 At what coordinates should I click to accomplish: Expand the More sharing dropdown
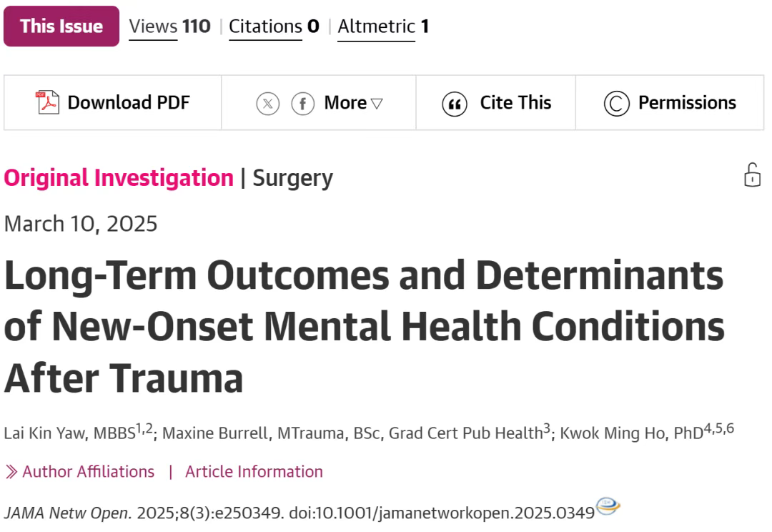(353, 103)
